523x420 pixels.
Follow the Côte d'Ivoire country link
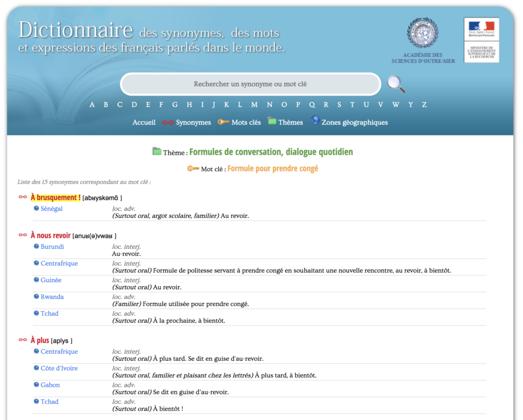pos(59,368)
